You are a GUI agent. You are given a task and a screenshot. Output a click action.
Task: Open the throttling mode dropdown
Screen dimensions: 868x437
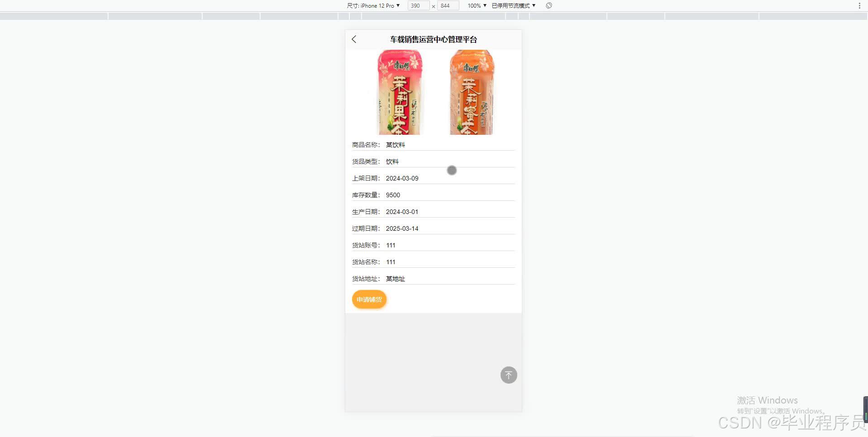point(513,5)
